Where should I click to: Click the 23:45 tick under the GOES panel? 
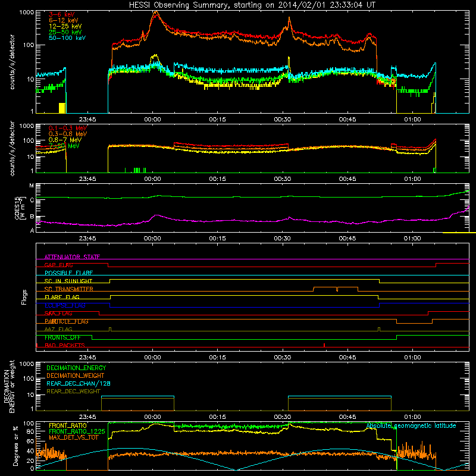click(x=87, y=239)
